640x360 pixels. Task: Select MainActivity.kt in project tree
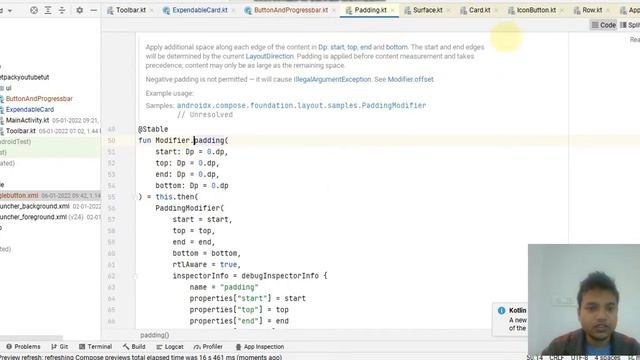click(27, 120)
